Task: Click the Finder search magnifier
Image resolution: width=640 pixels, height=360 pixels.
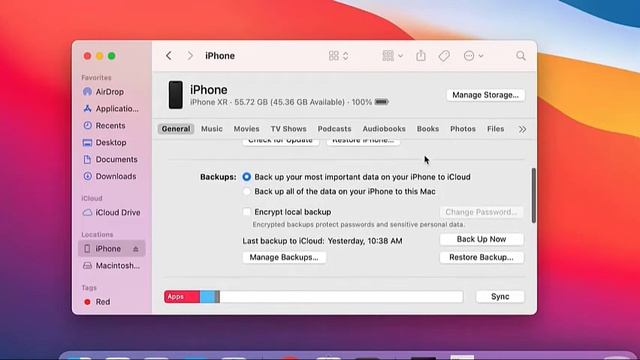Action: [x=520, y=56]
